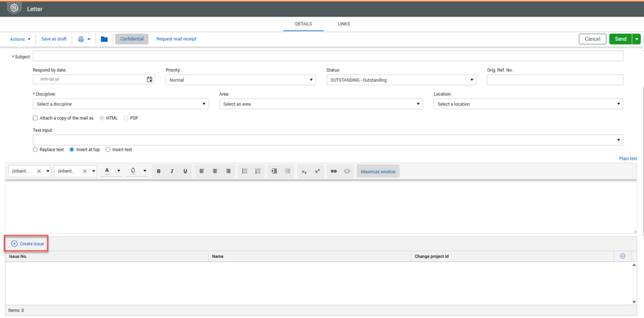
Task: Switch to the LINKS tab
Action: (344, 24)
